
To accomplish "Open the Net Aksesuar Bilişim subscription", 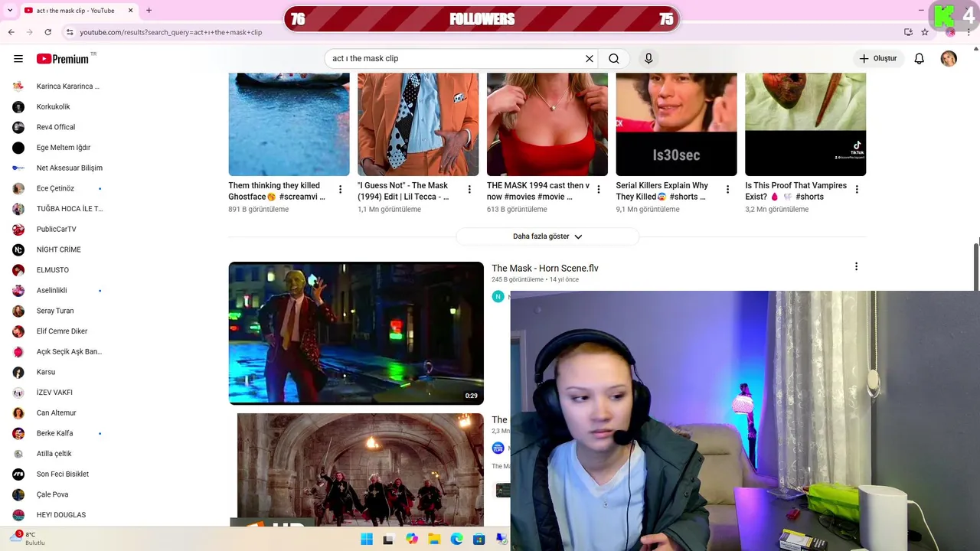I will click(x=57, y=168).
